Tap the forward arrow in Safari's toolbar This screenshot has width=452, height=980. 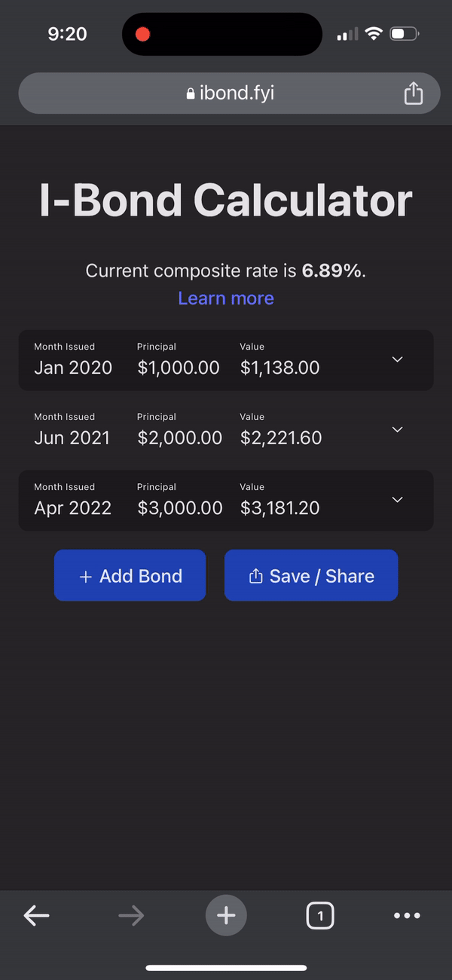[x=131, y=915]
